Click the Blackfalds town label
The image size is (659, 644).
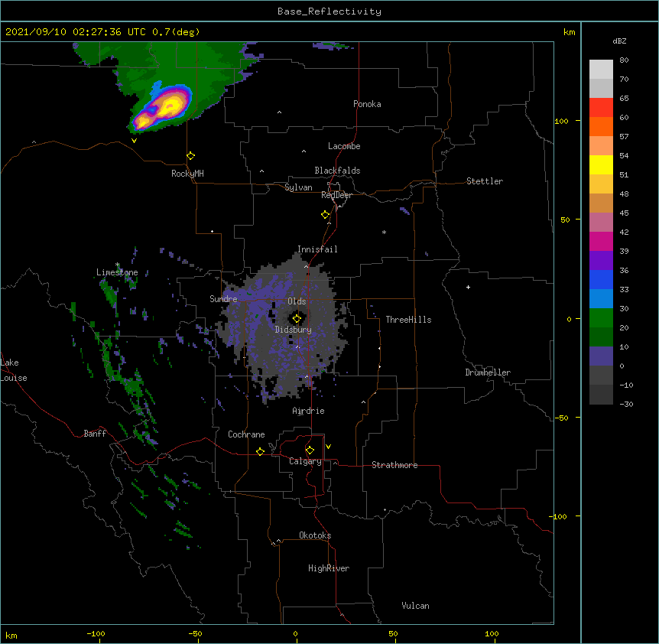click(x=337, y=171)
